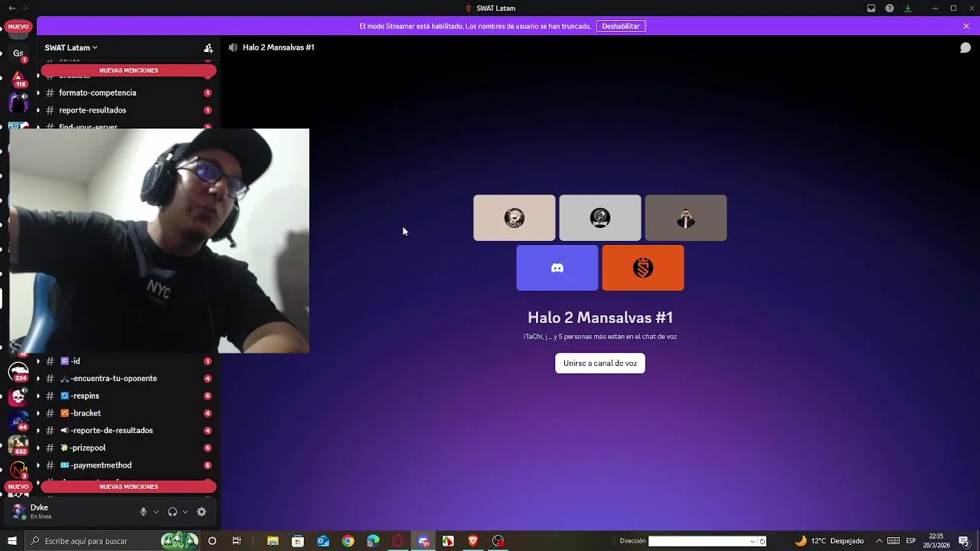Select orange server icon with 3 badge

(18, 469)
